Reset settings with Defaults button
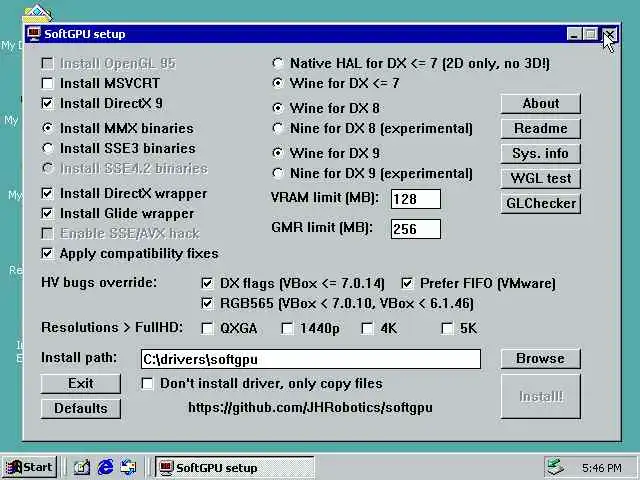The image size is (640, 480). point(81,409)
